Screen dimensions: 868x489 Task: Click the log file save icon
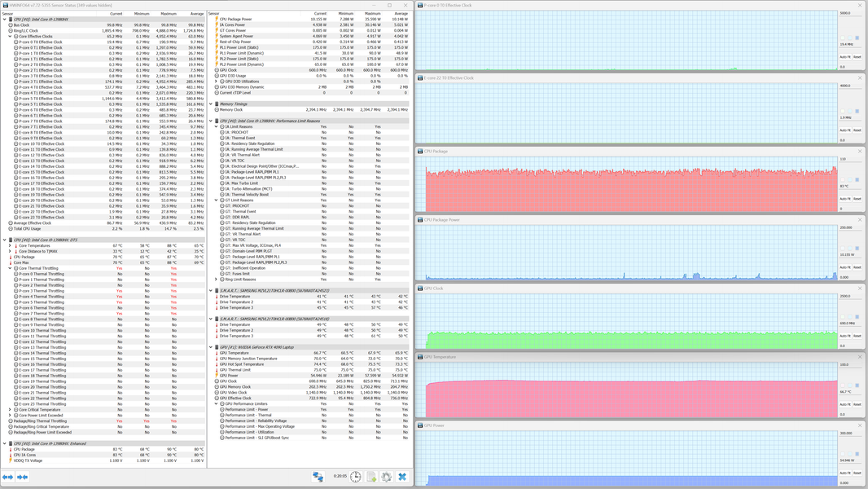[x=370, y=476]
